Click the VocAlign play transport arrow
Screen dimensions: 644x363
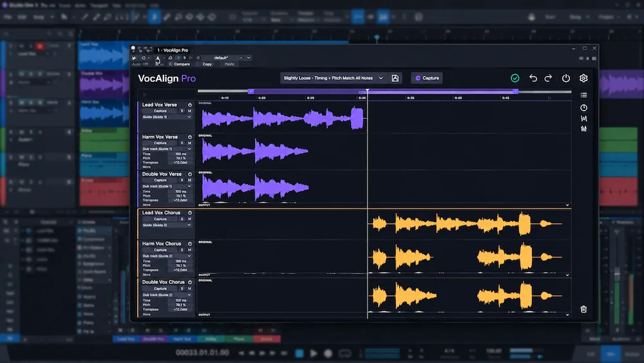point(144,95)
